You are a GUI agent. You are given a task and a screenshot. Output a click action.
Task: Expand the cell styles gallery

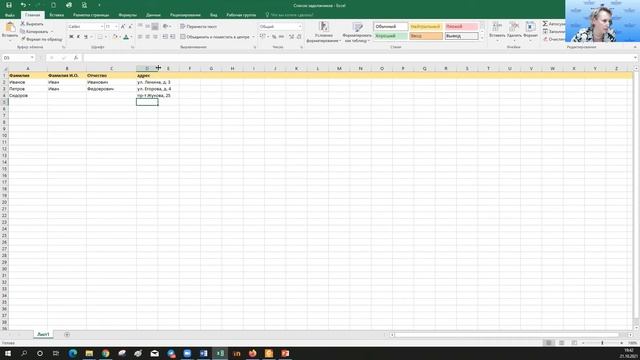482,38
